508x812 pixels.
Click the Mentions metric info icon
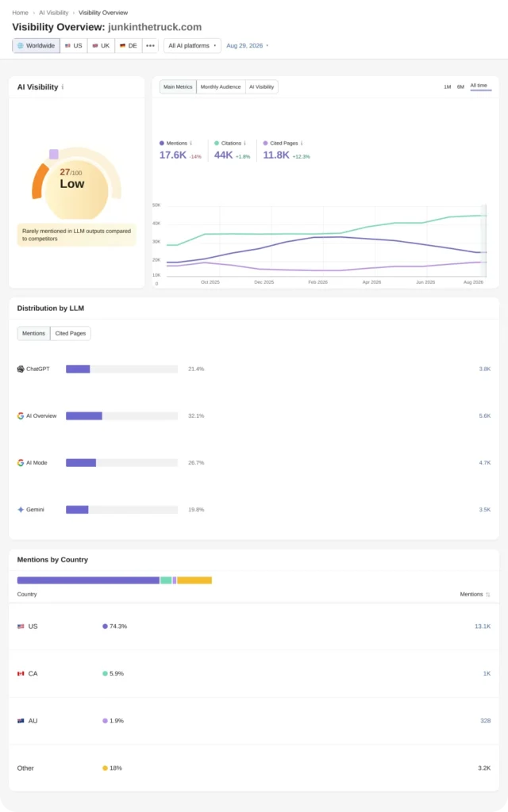pos(190,143)
